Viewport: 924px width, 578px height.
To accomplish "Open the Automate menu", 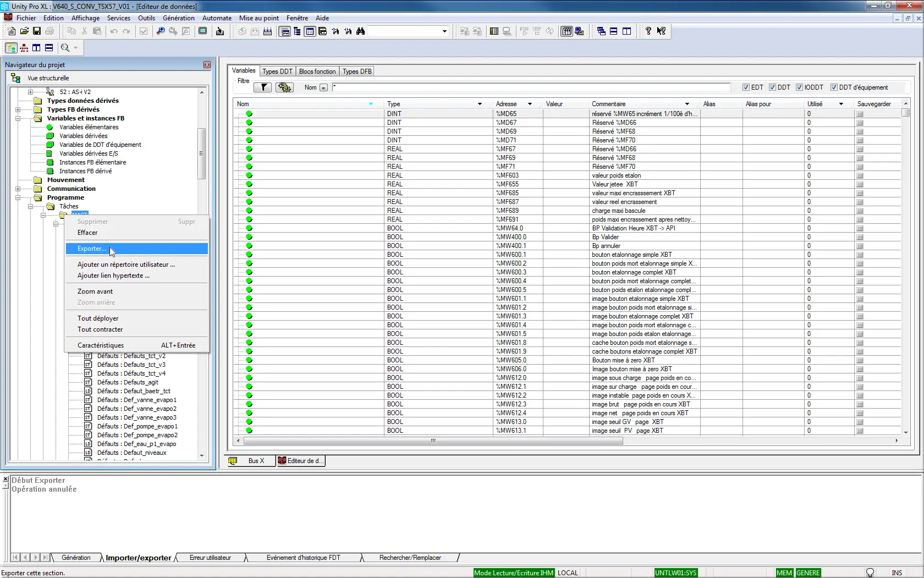I will coord(217,18).
